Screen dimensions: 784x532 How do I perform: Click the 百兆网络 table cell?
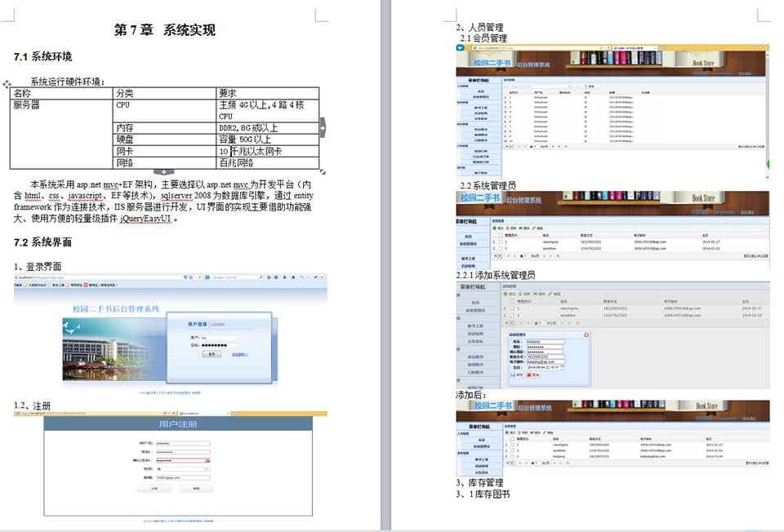(x=237, y=162)
